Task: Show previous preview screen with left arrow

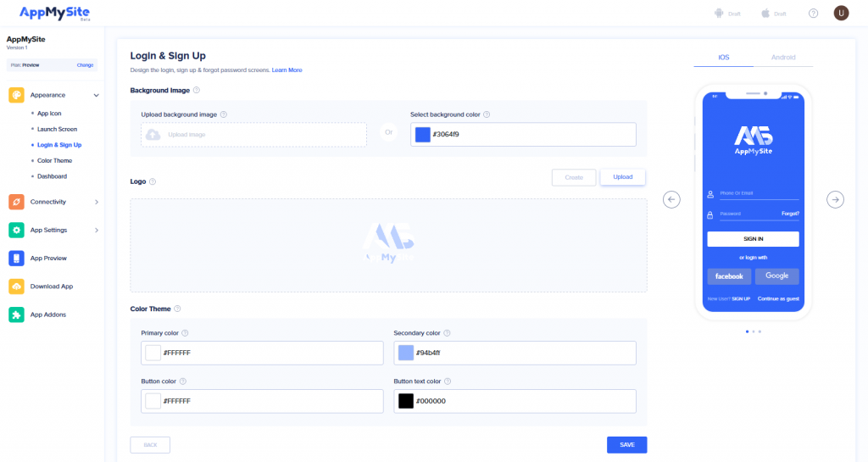Action: coord(671,199)
